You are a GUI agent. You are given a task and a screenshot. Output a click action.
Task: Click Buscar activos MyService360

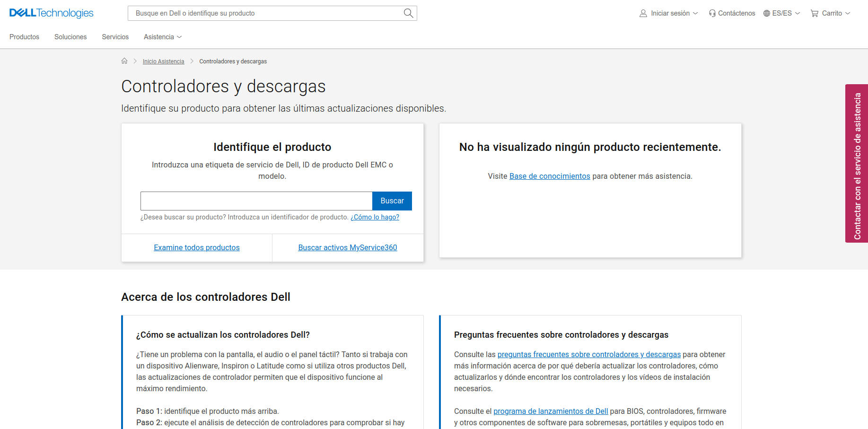pos(347,247)
